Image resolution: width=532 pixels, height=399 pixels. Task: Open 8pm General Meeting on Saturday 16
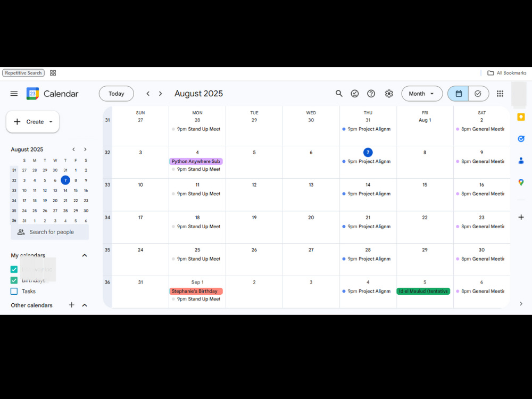tap(480, 194)
